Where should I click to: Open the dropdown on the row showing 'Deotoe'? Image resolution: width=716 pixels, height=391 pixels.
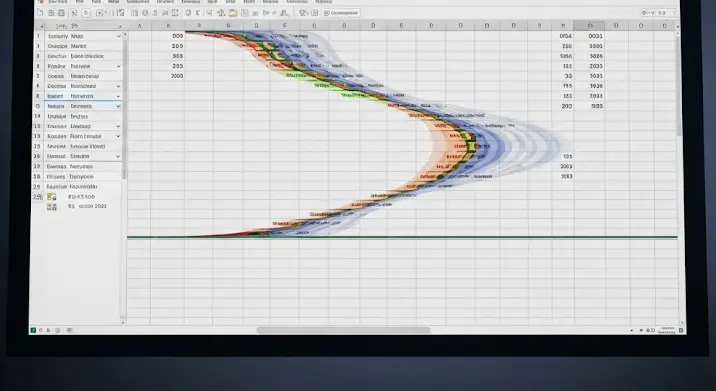118,86
